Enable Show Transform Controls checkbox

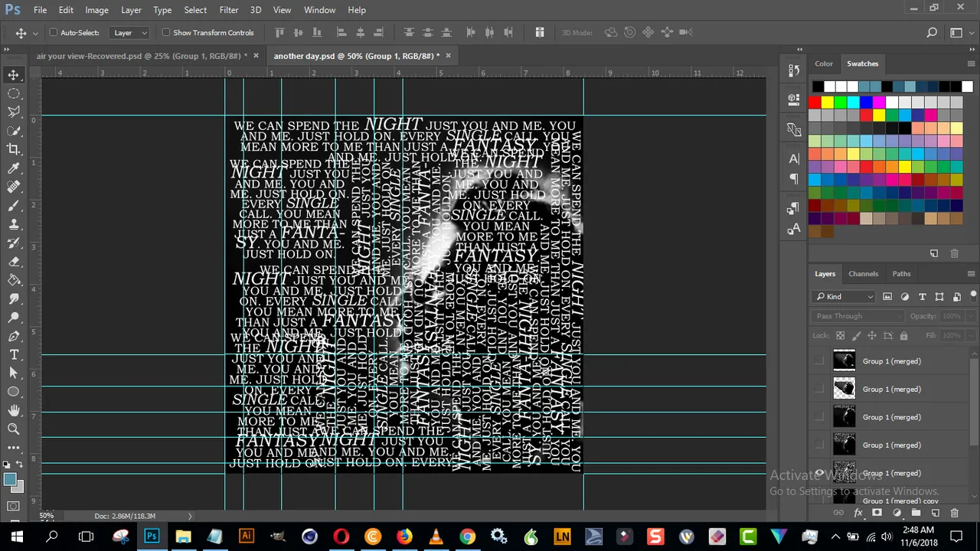click(166, 33)
